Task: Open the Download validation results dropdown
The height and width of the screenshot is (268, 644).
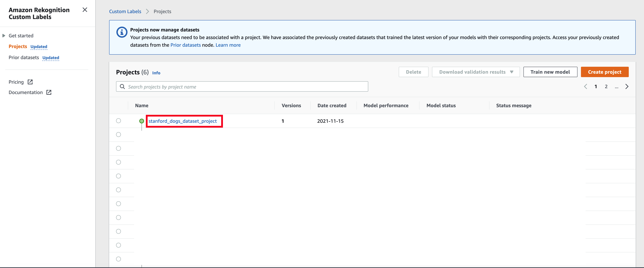Action: (x=476, y=72)
